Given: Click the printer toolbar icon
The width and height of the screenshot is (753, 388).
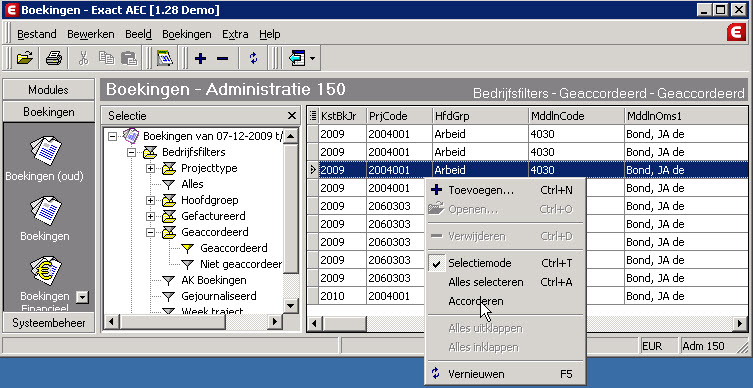Looking at the screenshot, I should point(53,59).
